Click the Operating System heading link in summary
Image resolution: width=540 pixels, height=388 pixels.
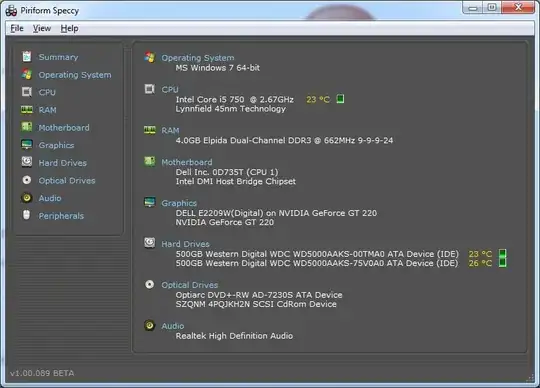[x=198, y=58]
